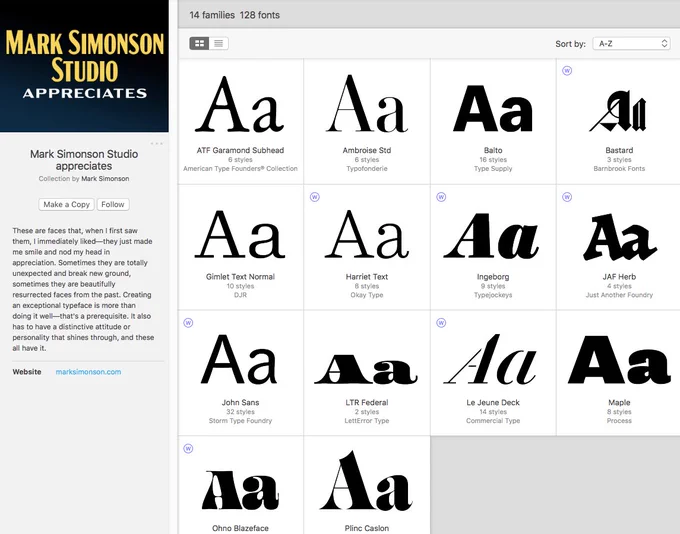Click the 'Storm Type Foundry' text
Image resolution: width=680 pixels, height=534 pixels.
coord(240,421)
